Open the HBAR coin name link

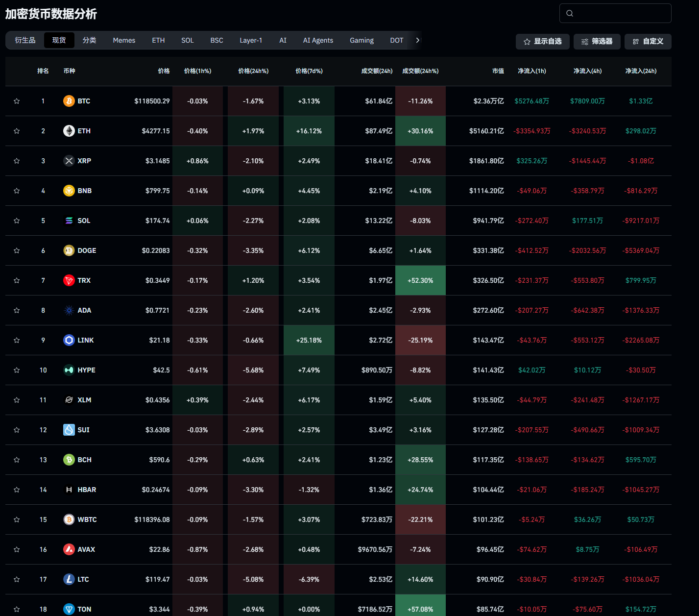click(87, 490)
